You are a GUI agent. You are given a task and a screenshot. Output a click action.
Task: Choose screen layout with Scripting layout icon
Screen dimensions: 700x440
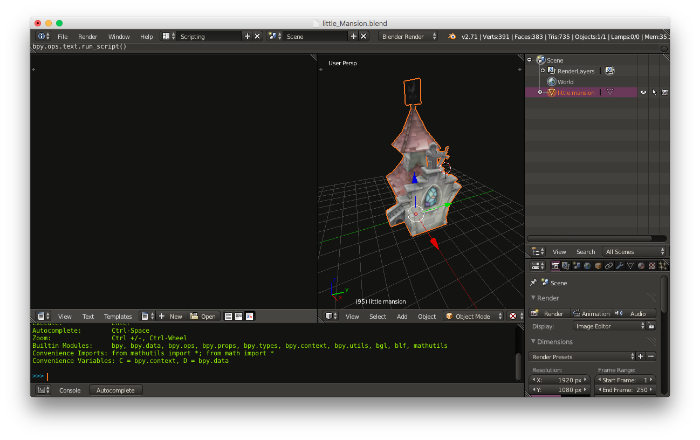click(x=168, y=36)
